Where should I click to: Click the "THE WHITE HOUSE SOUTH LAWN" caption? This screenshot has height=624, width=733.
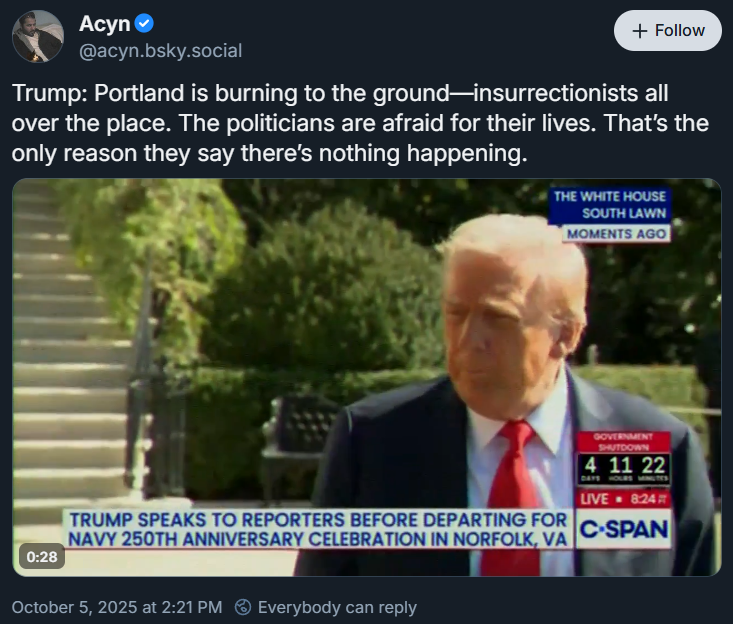(610, 204)
